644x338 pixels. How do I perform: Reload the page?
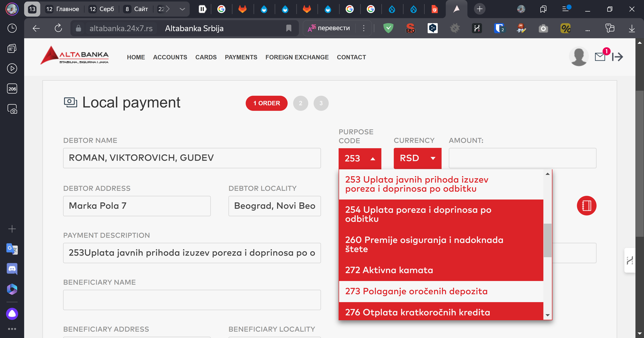[x=58, y=28]
